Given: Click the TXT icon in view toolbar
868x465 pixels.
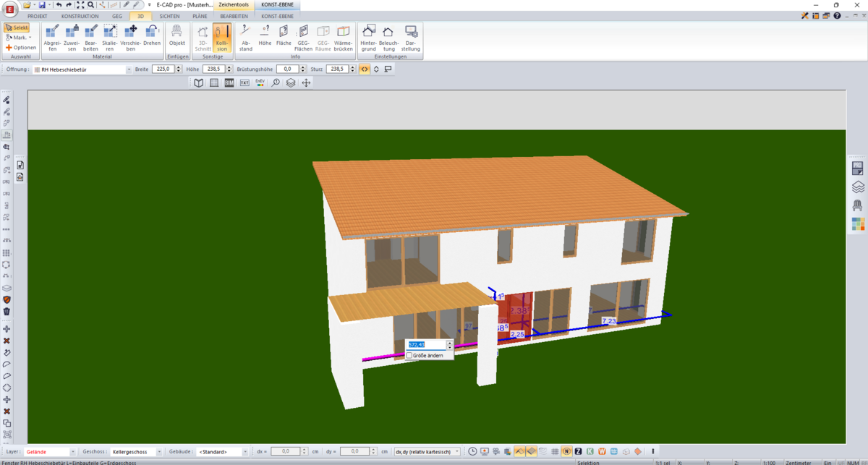Looking at the screenshot, I should [x=244, y=83].
